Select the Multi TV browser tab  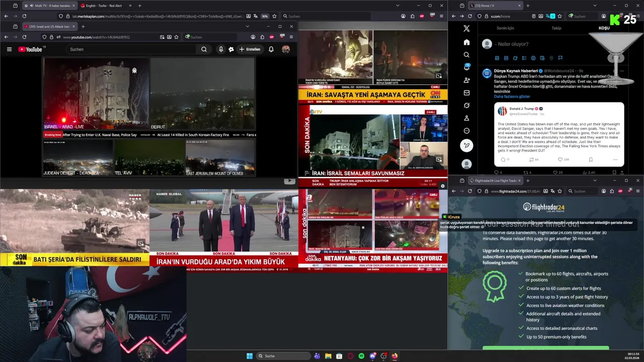tap(49, 6)
